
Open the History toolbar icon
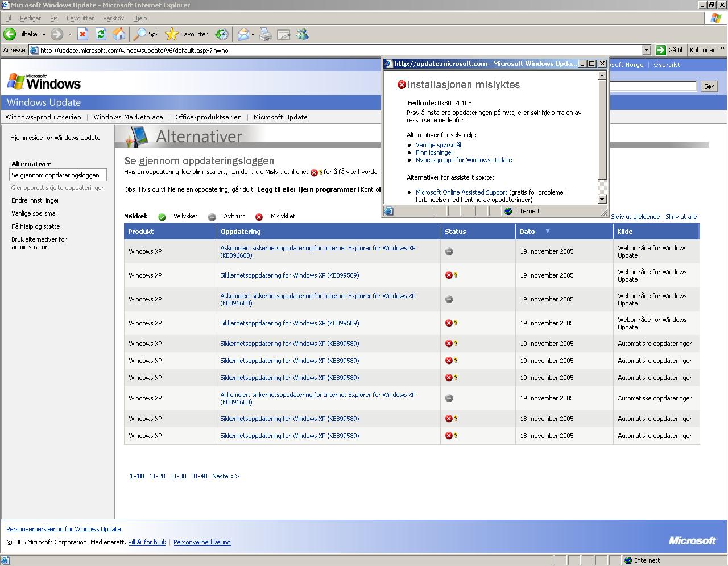[222, 34]
